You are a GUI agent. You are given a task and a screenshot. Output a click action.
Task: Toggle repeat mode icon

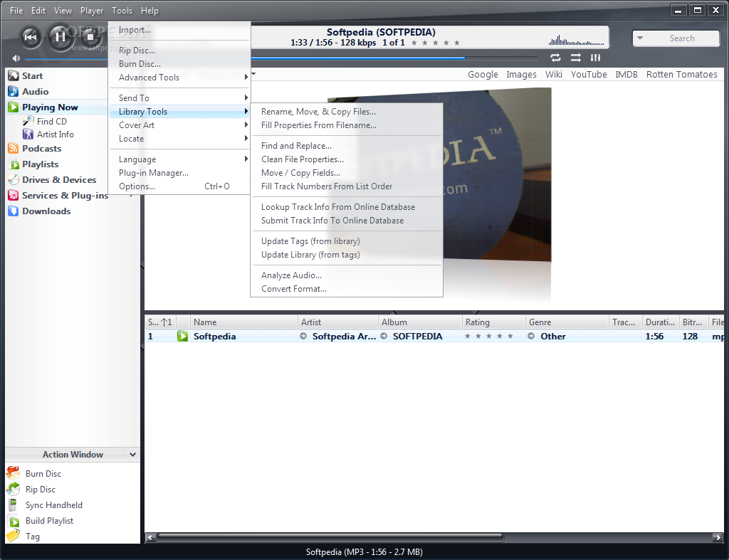coord(555,58)
